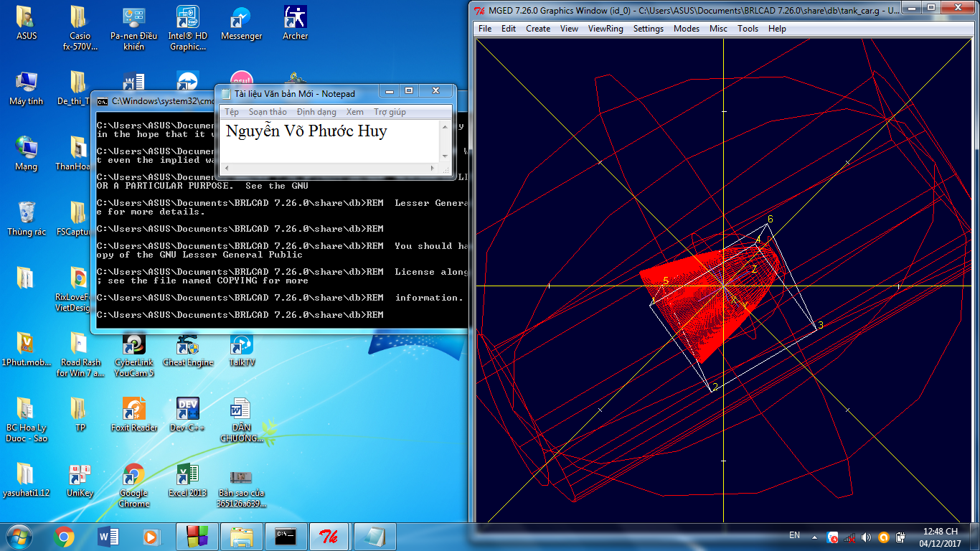The height and width of the screenshot is (551, 980).
Task: Click the Bản sao của 365126a639 file
Action: (x=241, y=488)
